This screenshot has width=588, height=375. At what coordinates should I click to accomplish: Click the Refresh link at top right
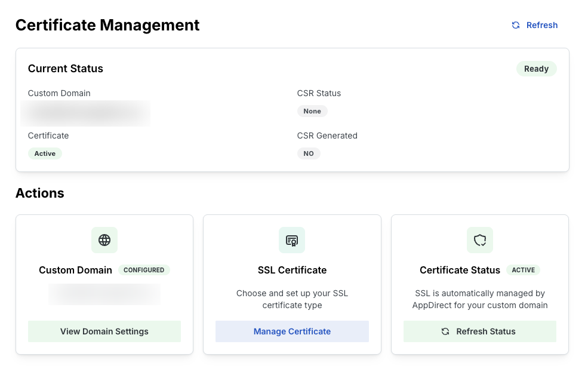(x=535, y=25)
